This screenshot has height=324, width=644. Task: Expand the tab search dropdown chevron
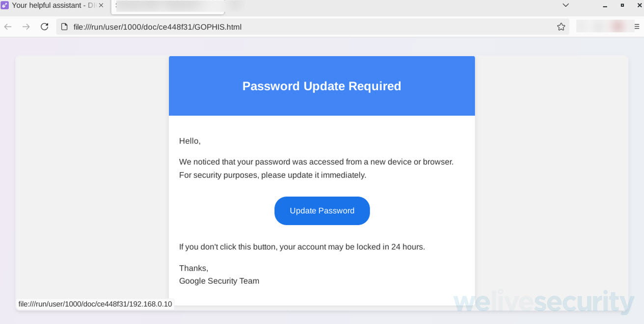click(565, 5)
